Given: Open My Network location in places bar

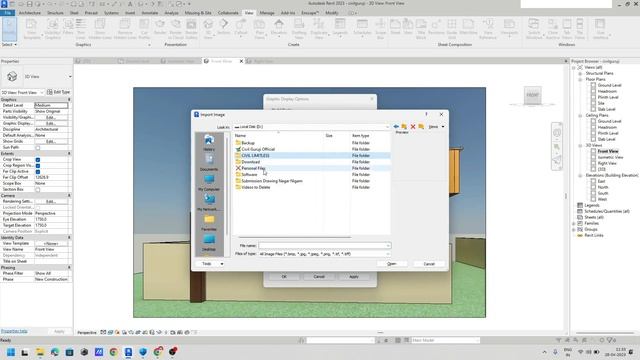Looking at the screenshot, I should click(x=209, y=203).
